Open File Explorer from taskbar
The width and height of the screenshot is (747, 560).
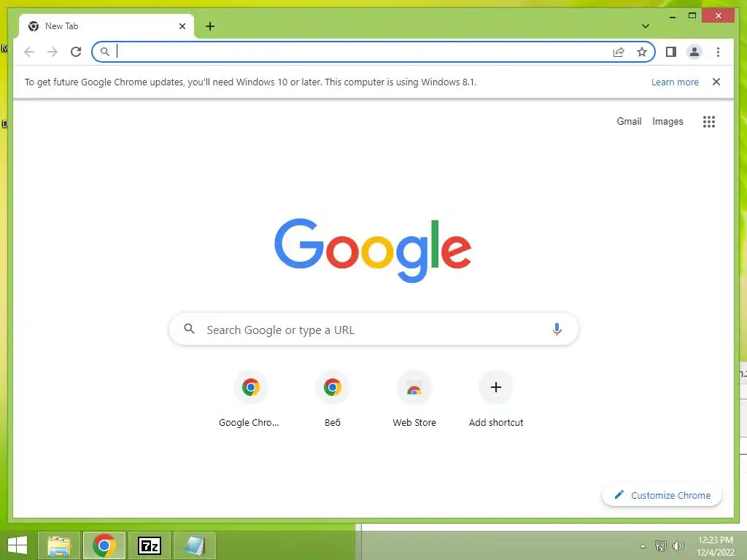click(x=59, y=545)
